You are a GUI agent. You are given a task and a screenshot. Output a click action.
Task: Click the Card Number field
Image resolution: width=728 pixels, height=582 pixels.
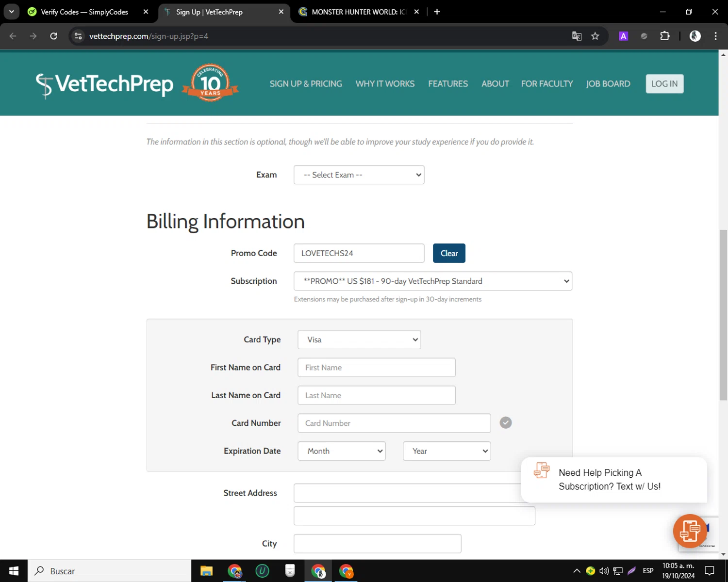click(394, 423)
